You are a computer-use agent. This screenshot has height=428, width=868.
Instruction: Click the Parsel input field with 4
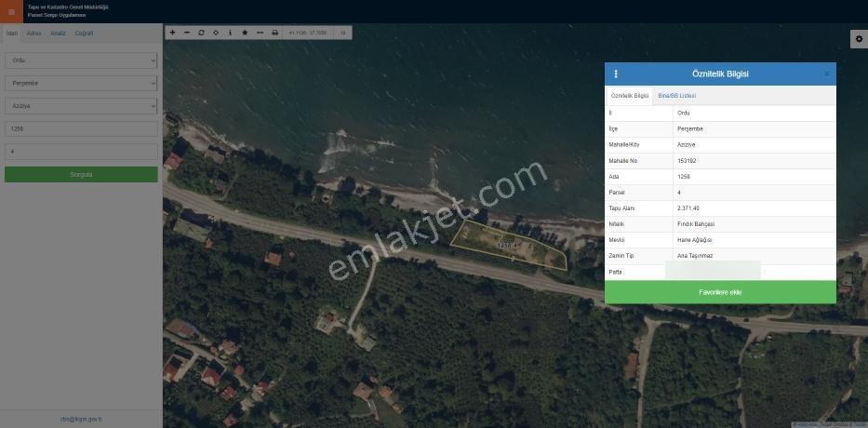tap(81, 151)
